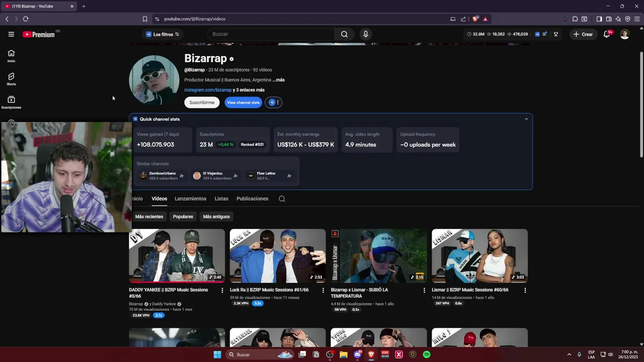Bookmark this page icon in address bar
This screenshot has width=644, height=362.
coord(145,19)
